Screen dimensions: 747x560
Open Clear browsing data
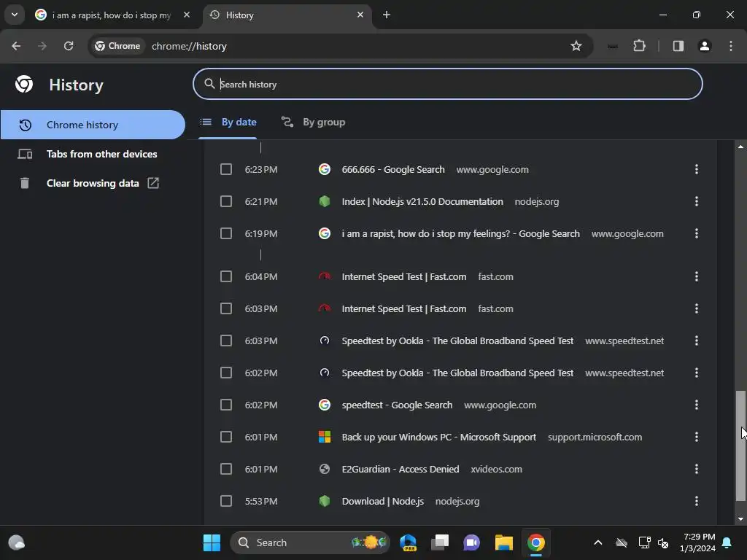[x=93, y=183]
